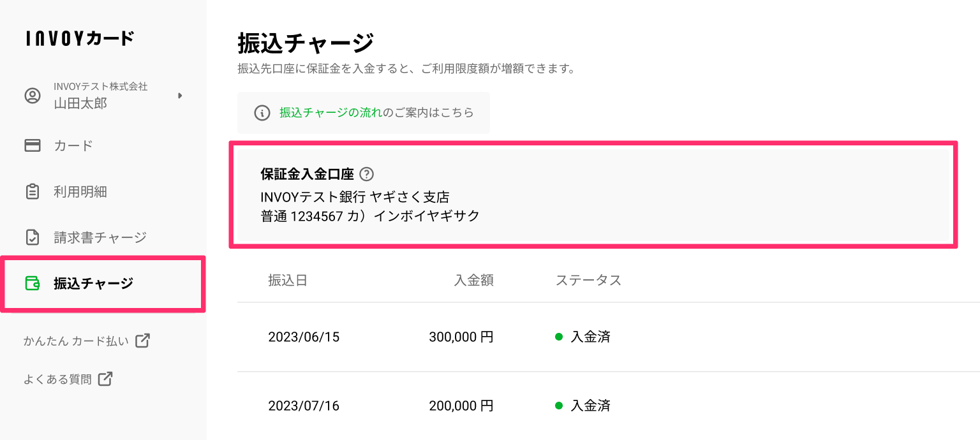Viewport: 980px width, 440px height.
Task: Click the 振込日 column header
Action: click(288, 280)
